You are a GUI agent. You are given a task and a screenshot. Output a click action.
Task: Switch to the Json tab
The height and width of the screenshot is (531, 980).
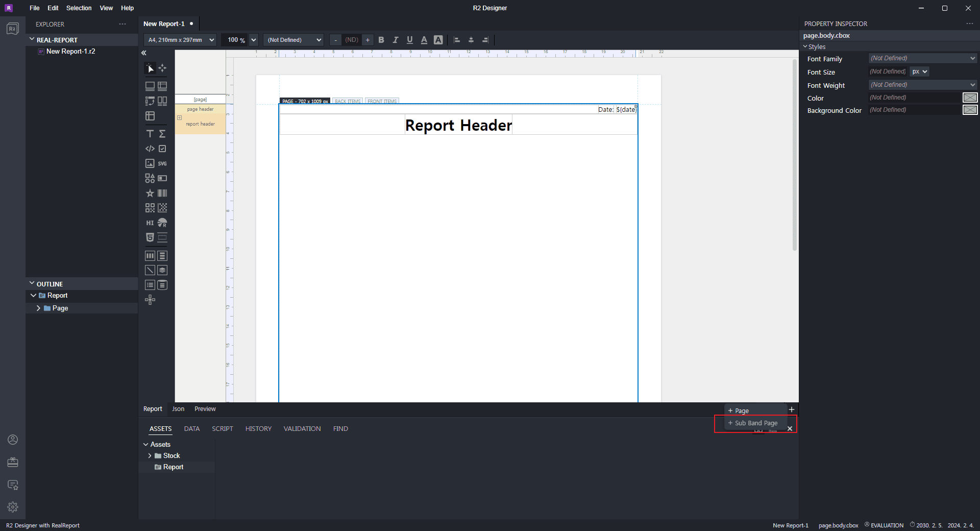coord(178,409)
